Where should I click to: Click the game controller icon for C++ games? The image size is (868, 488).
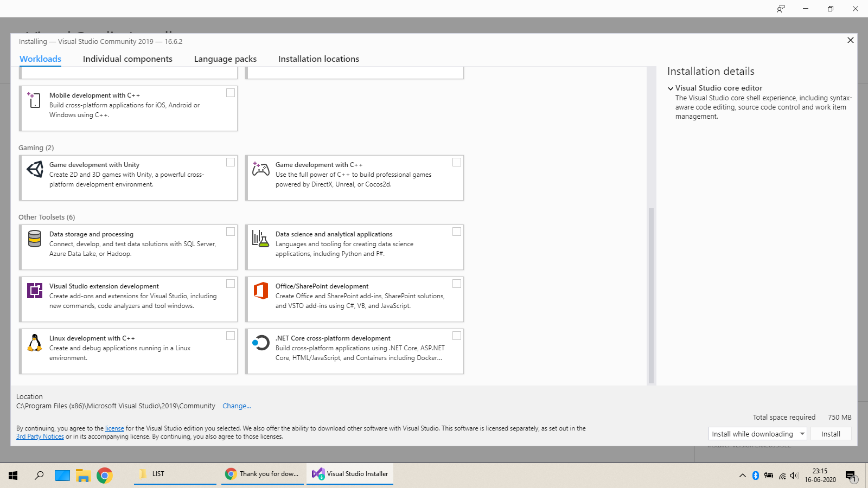pyautogui.click(x=260, y=169)
